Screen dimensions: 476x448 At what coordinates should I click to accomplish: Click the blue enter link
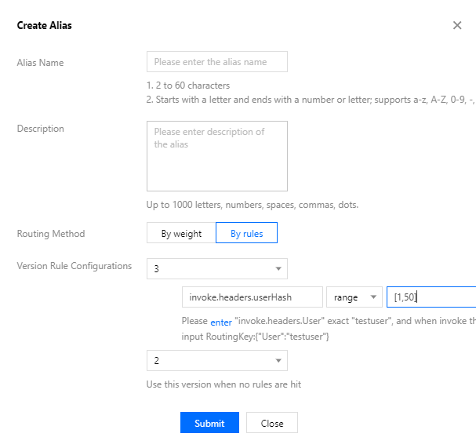pos(221,322)
